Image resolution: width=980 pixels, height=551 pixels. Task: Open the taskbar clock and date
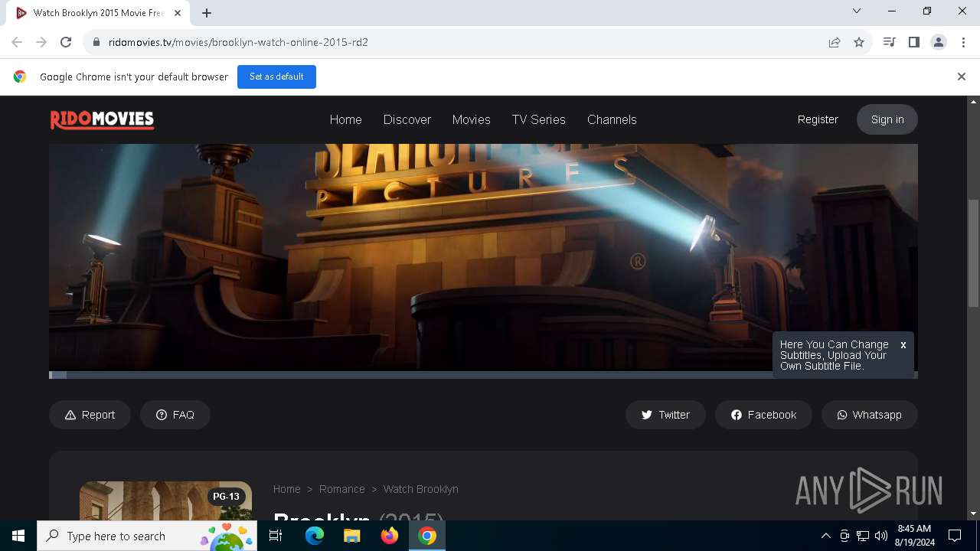(x=914, y=536)
